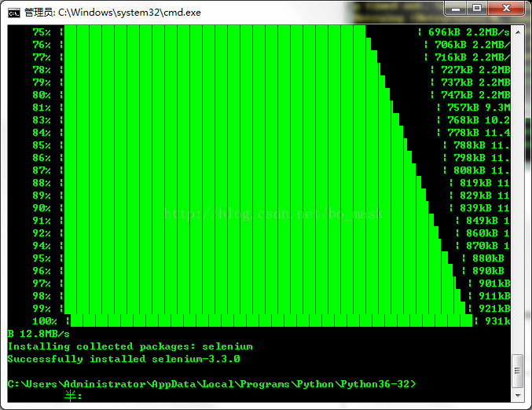532x410 pixels.
Task: Click Successfully installed selenium-3.3.0 line
Action: click(124, 359)
